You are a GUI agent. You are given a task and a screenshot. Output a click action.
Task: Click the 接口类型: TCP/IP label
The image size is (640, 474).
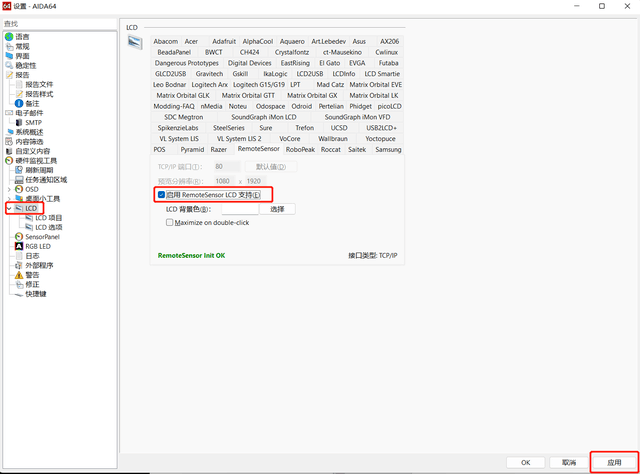tap(373, 256)
